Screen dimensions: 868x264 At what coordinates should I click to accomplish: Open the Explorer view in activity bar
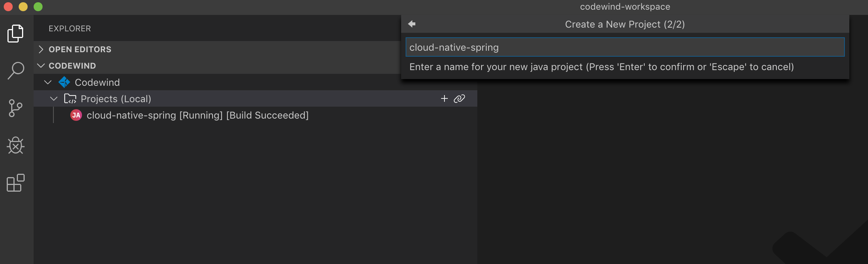click(x=15, y=34)
